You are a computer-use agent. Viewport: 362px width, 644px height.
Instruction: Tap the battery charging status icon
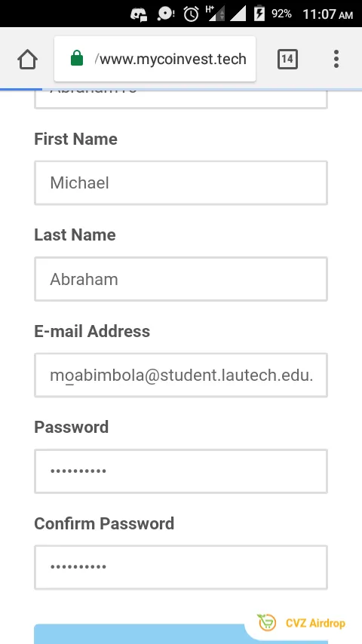coord(259,14)
